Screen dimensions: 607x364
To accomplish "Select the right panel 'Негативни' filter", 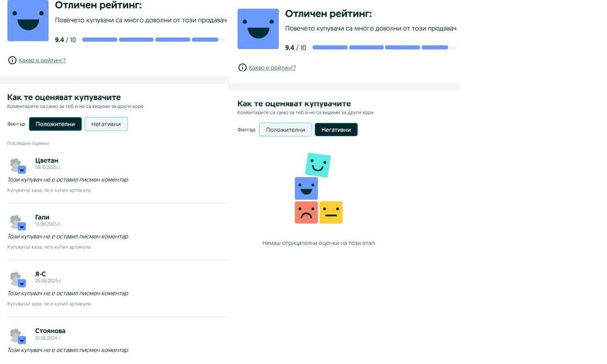I will click(336, 130).
